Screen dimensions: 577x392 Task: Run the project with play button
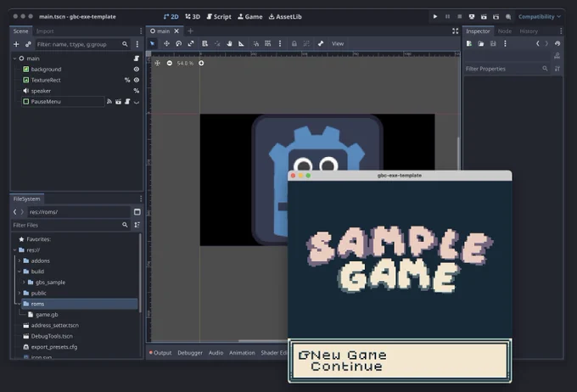pos(435,17)
